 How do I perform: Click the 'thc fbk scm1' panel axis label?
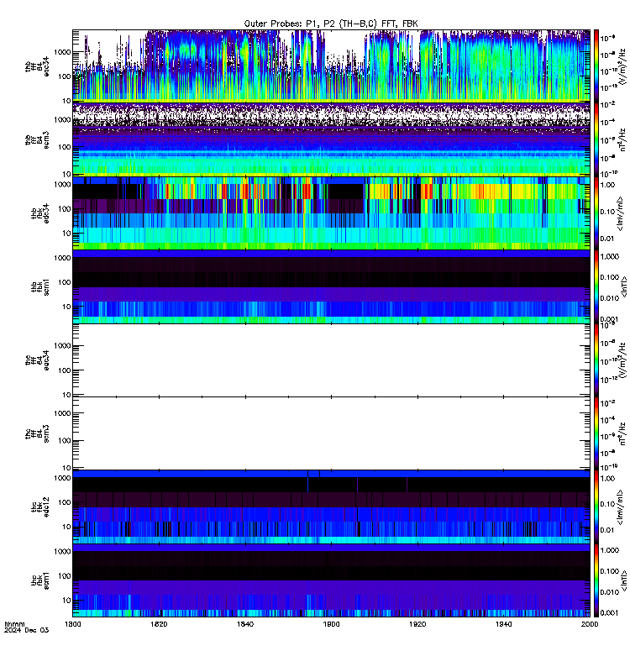pyautogui.click(x=39, y=580)
